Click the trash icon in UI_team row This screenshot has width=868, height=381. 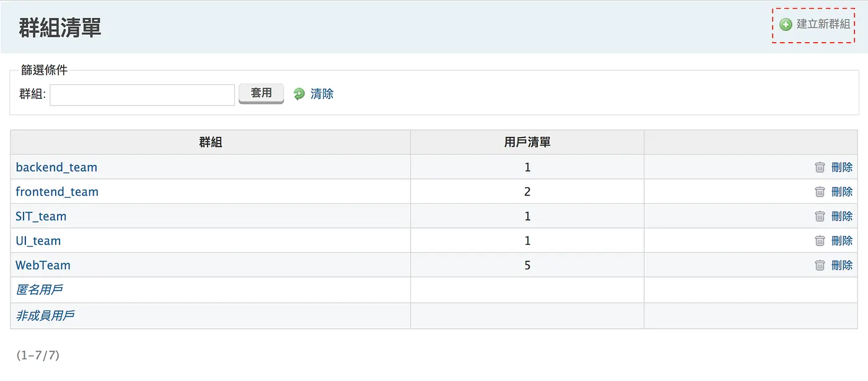[820, 241]
